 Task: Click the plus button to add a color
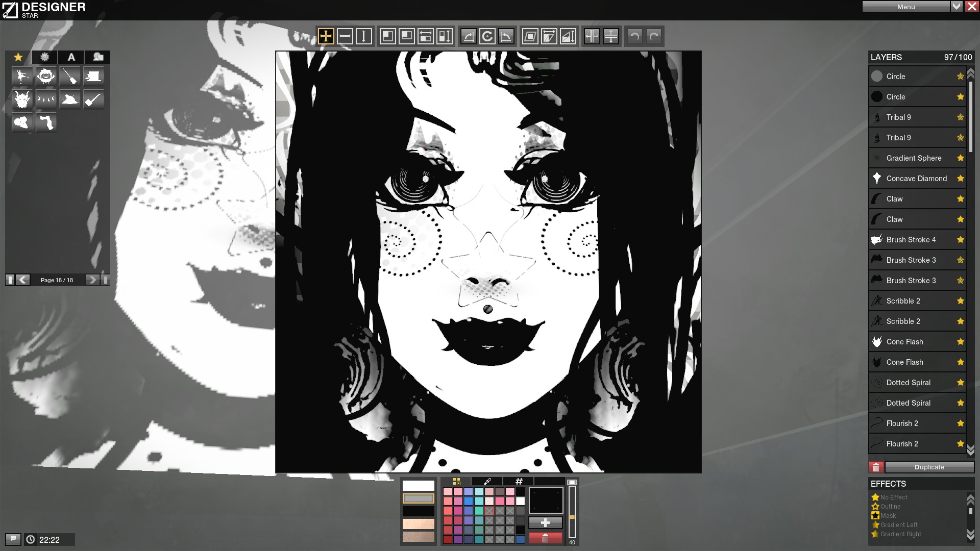click(545, 522)
